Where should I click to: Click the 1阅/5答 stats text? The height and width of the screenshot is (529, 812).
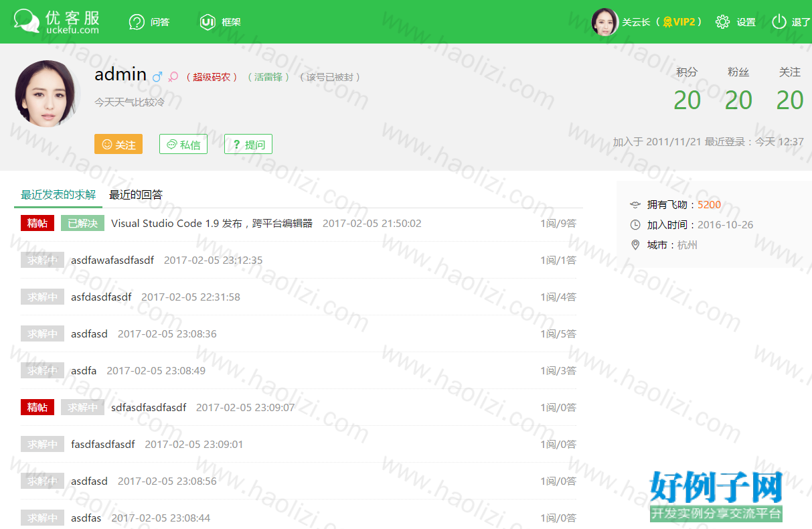(558, 333)
